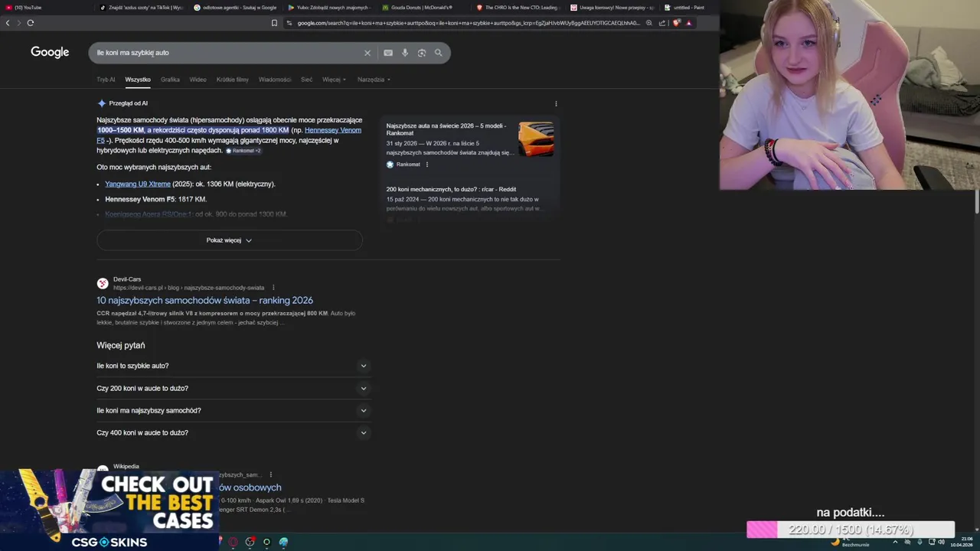The width and height of the screenshot is (980, 551).
Task: Search by image with the lens icon
Action: click(422, 53)
